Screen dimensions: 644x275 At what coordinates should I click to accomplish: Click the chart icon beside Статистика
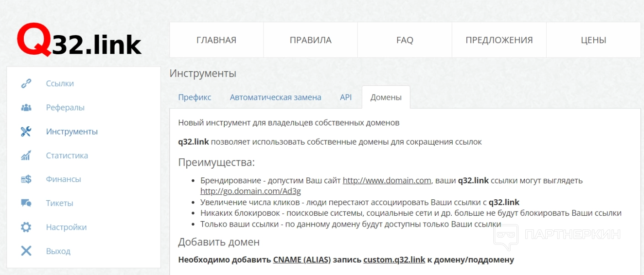pyautogui.click(x=26, y=156)
